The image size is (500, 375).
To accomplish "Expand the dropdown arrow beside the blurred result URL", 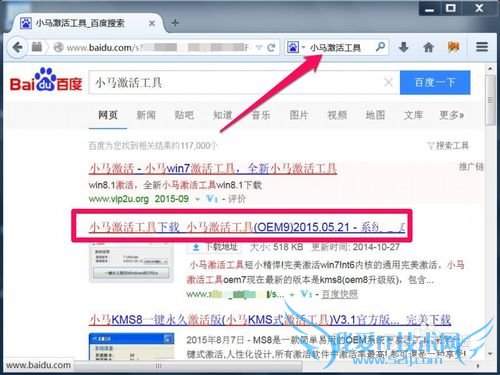I will (292, 295).
